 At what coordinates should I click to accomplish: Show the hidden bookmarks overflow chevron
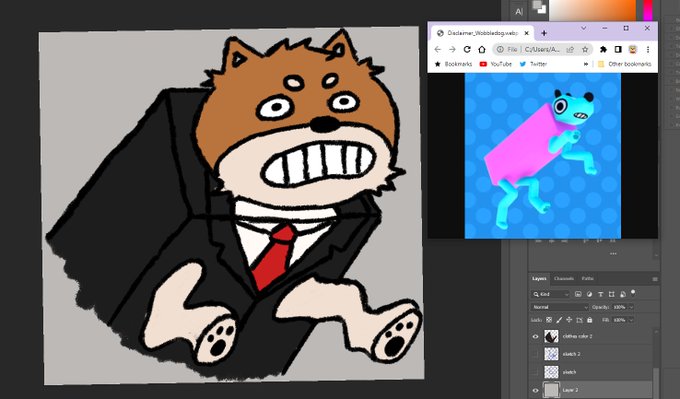[586, 64]
